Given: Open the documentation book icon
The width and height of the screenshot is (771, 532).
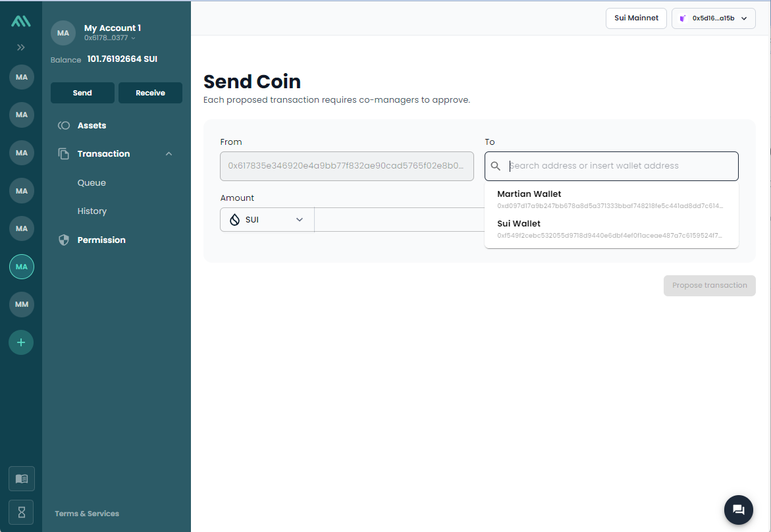Looking at the screenshot, I should point(21,479).
